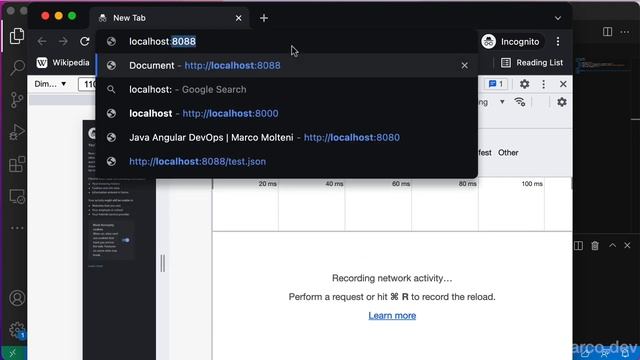Toggle the switch in emulated incognito page

coord(126,240)
